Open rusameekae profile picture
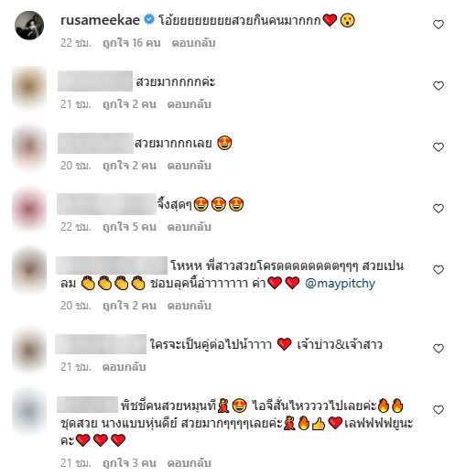This screenshot has width=455, height=476. pos(29,26)
